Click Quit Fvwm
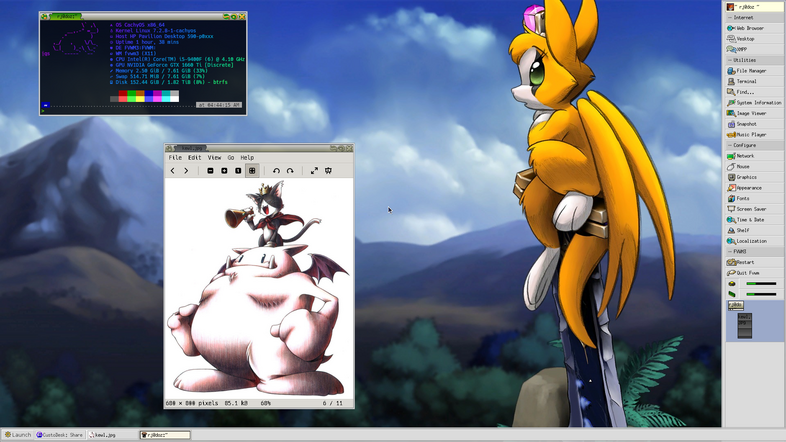The height and width of the screenshot is (442, 786). coord(754,273)
